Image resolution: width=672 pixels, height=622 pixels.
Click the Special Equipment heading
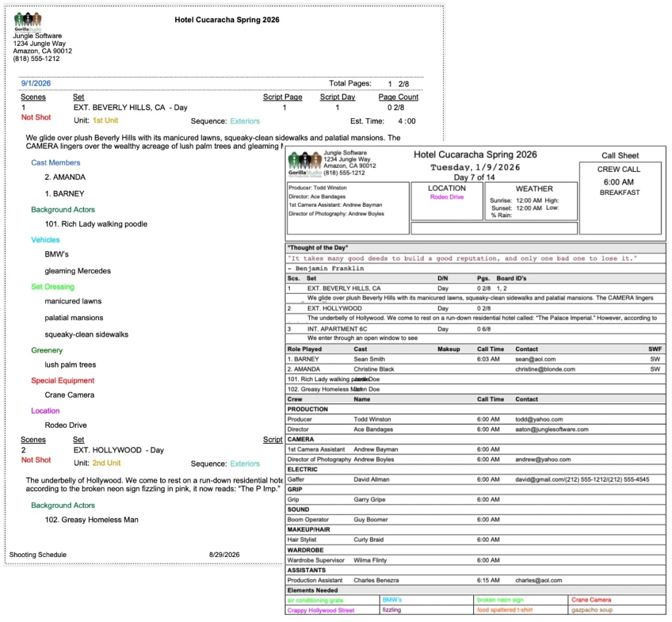click(x=62, y=381)
